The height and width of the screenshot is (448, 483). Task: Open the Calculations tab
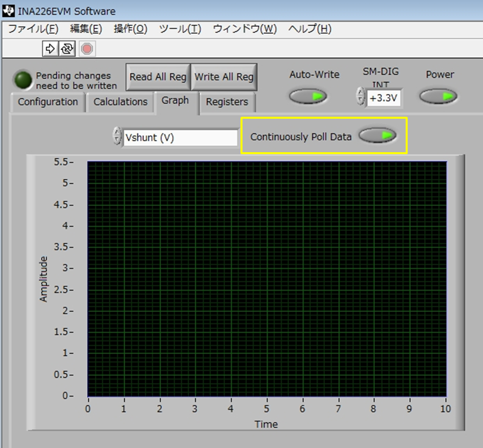120,102
